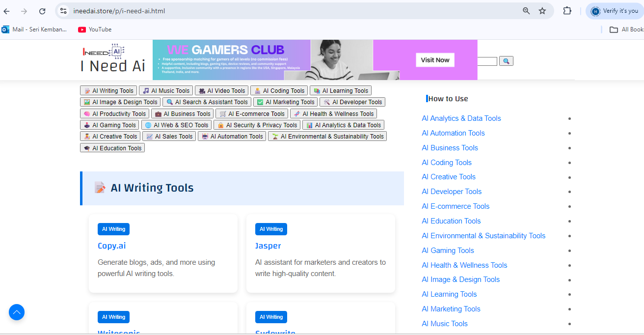The width and height of the screenshot is (644, 335).
Task: Select the AI Health & Wellness Tools button
Action: click(x=333, y=113)
